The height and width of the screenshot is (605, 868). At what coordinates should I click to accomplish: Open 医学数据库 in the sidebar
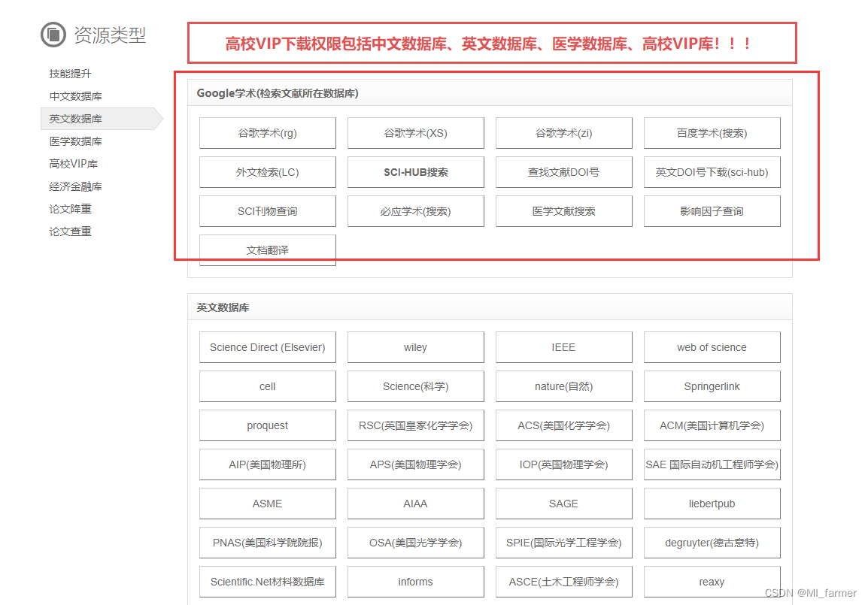tap(75, 141)
